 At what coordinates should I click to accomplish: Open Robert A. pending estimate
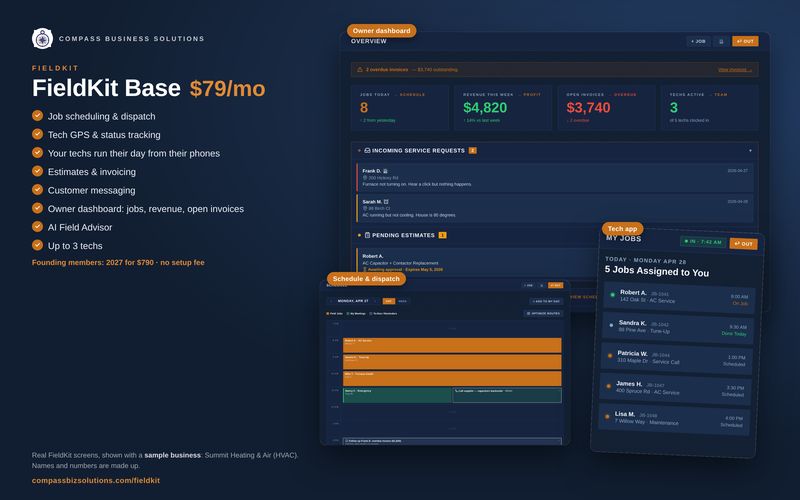coord(477,261)
